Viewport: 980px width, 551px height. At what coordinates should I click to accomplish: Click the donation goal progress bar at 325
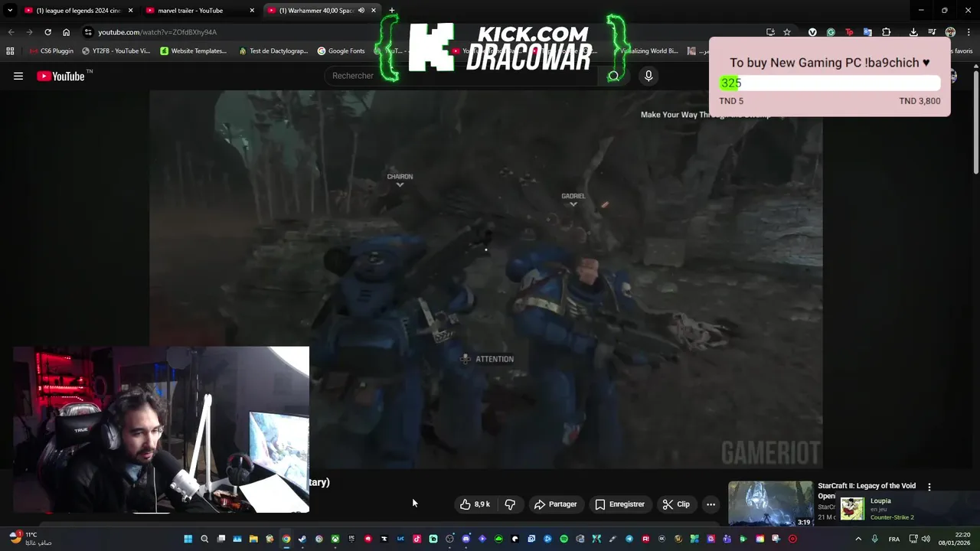pyautogui.click(x=830, y=83)
